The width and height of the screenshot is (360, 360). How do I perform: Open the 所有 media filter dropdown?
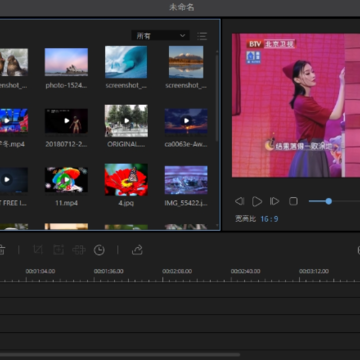coord(160,36)
